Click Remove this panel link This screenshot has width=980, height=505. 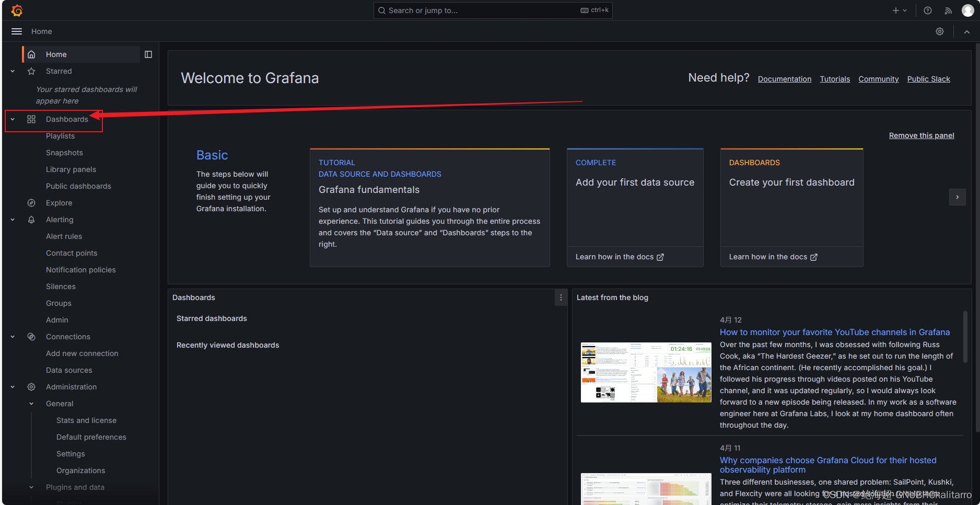pos(921,135)
